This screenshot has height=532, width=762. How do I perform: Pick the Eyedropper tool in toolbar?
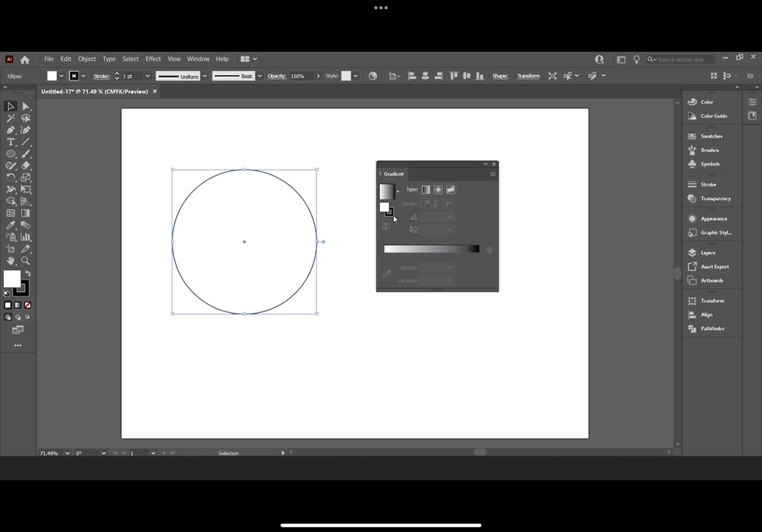coord(11,225)
